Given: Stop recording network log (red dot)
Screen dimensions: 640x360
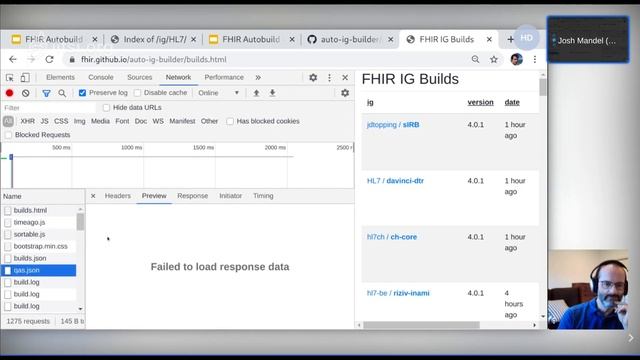Looking at the screenshot, I should pos(9,93).
